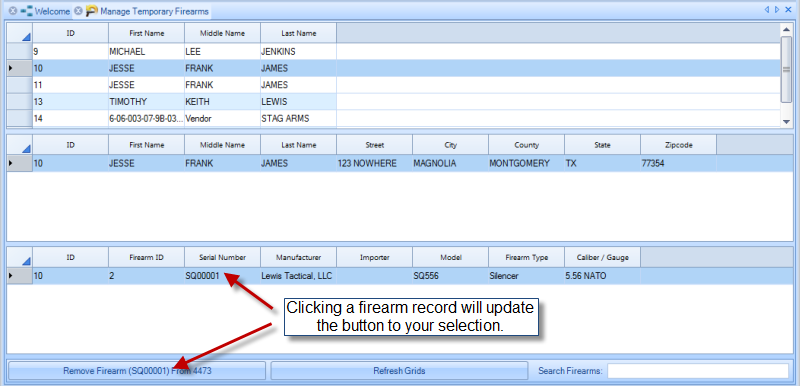Click the SQ556 model cell
The image size is (800, 386).
[451, 276]
